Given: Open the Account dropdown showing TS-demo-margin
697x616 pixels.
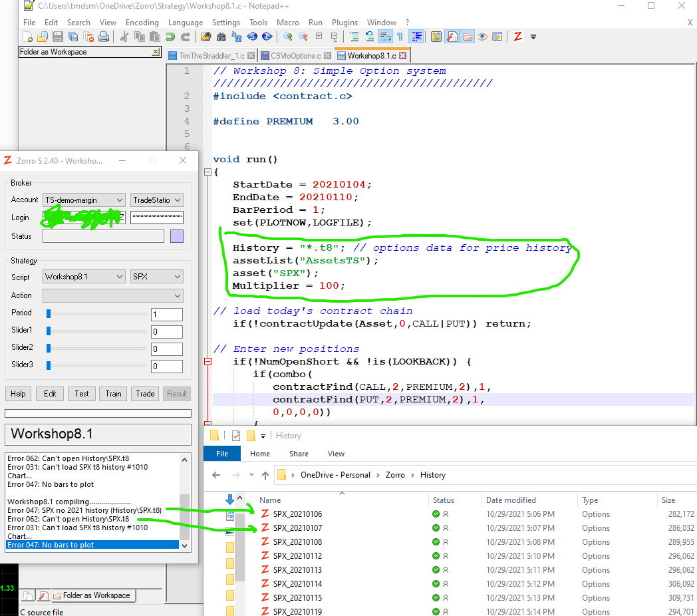Looking at the screenshot, I should [84, 200].
